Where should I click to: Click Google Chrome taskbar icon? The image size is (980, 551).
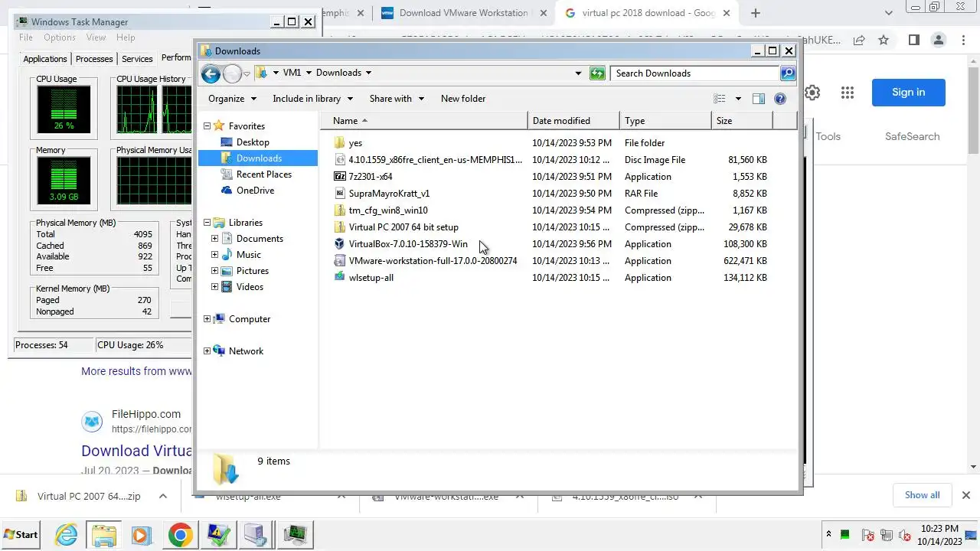point(181,534)
